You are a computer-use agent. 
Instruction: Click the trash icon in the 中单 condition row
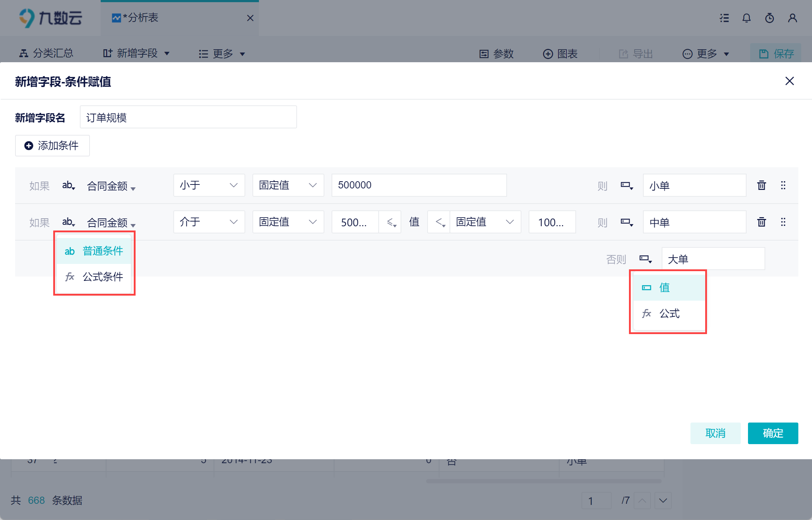pos(761,222)
